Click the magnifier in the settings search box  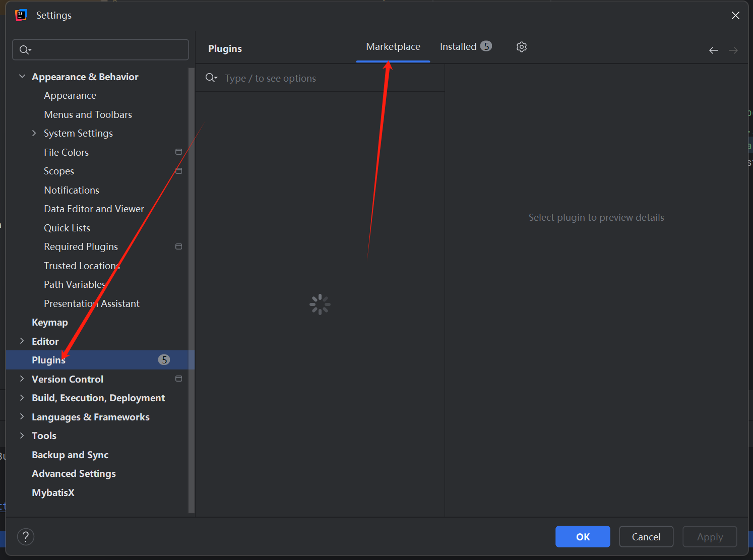point(24,49)
